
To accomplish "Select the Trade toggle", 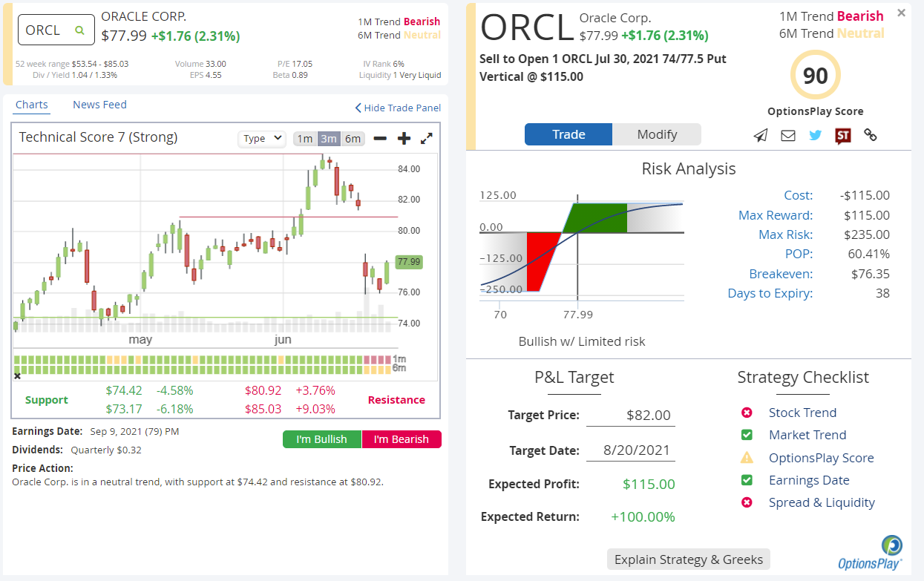I will coord(569,134).
